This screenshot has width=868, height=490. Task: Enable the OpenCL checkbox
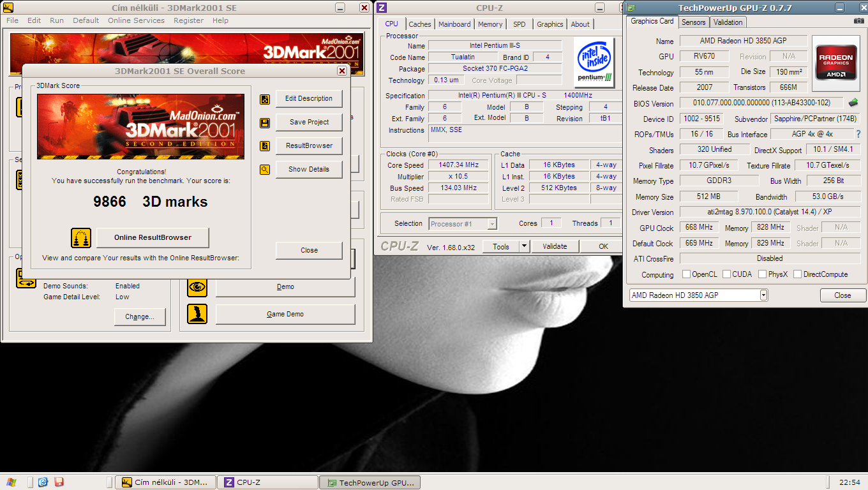686,274
